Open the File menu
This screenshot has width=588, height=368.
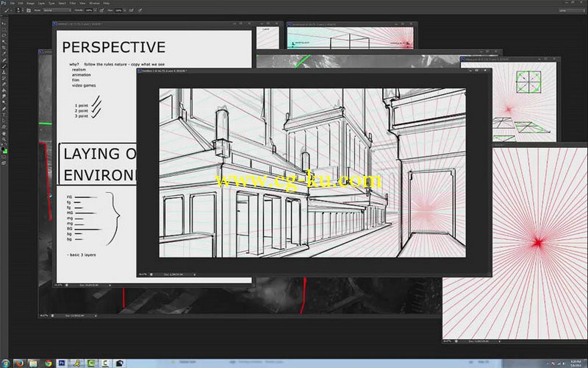click(x=12, y=3)
